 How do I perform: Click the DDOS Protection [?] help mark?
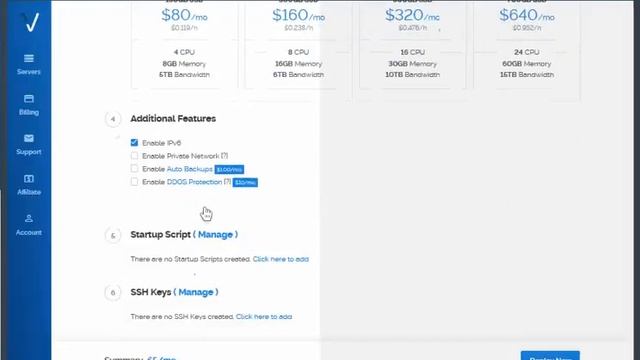coord(227,182)
